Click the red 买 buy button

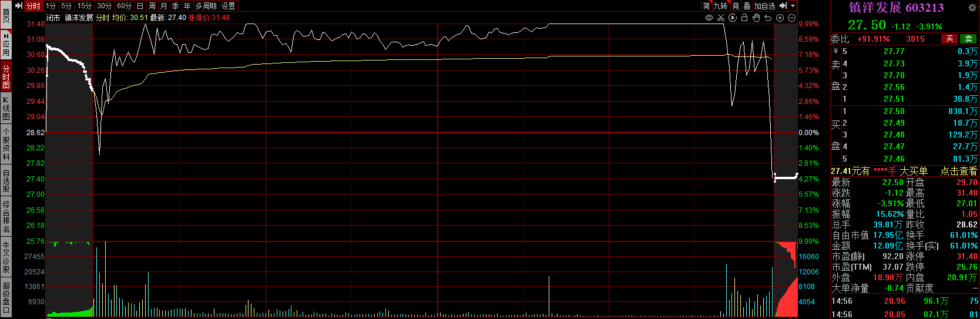click(x=949, y=39)
